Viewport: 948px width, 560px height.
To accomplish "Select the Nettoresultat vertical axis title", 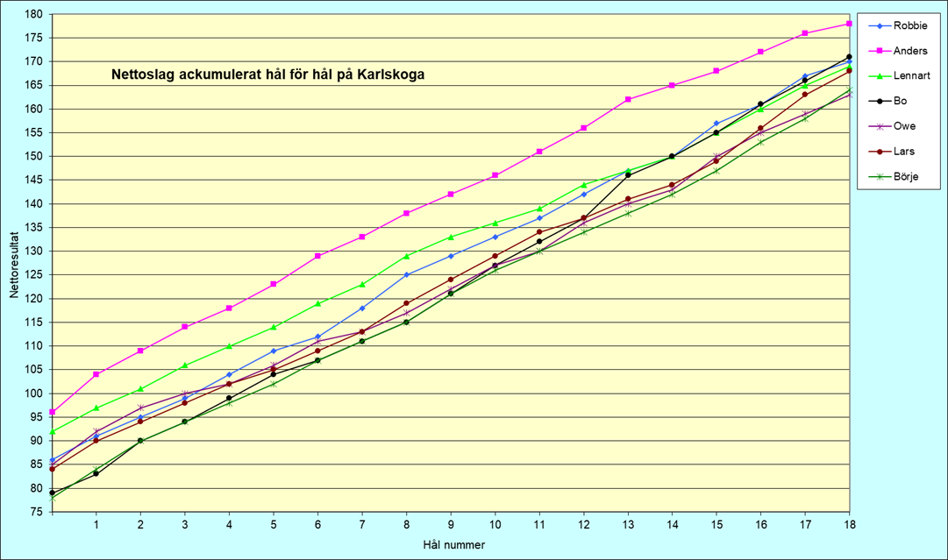I will 14,263.
